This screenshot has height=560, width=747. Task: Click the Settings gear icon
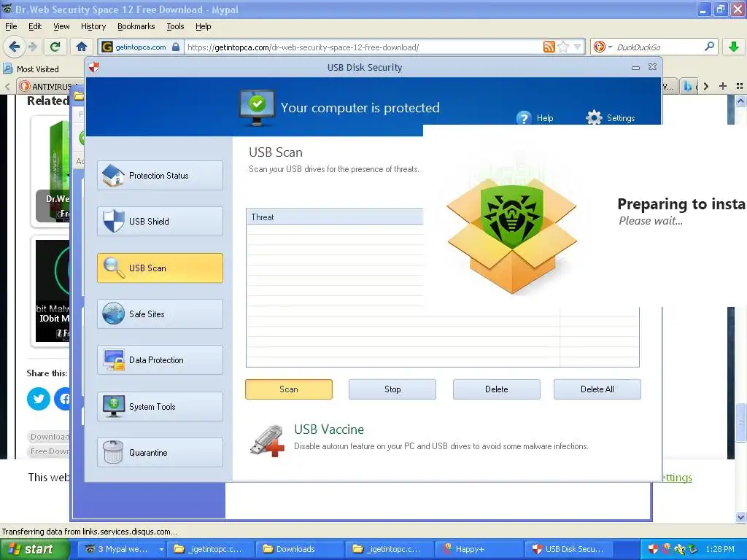(594, 117)
